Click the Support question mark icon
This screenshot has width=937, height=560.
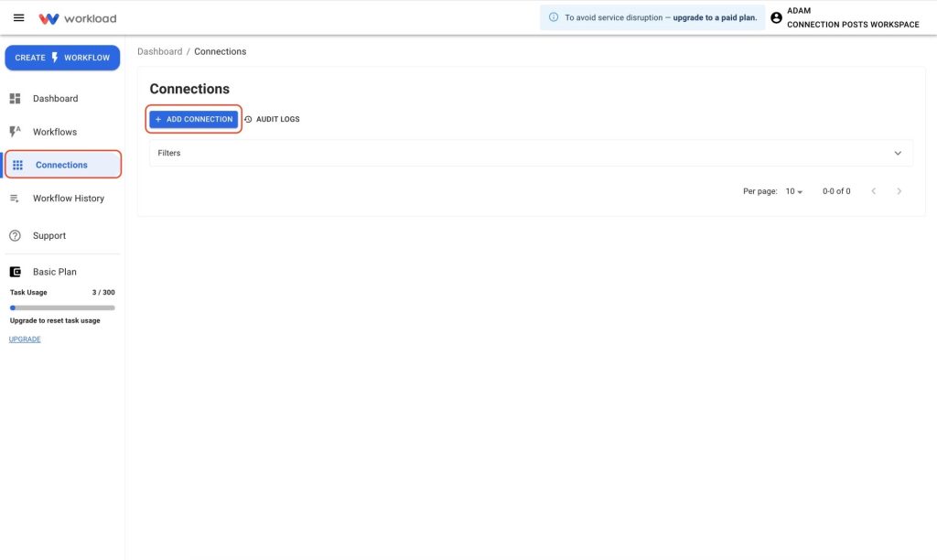pyautogui.click(x=15, y=235)
